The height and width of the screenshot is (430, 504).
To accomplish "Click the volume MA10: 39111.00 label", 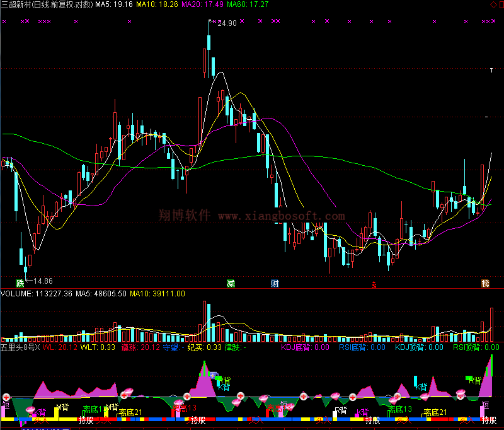I will coord(157,294).
